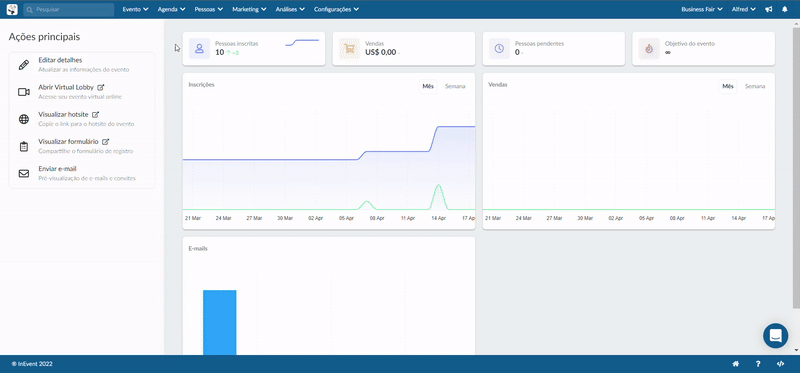Click the envelope e-mail icon
Screen dimensions: 800x373
click(x=24, y=173)
